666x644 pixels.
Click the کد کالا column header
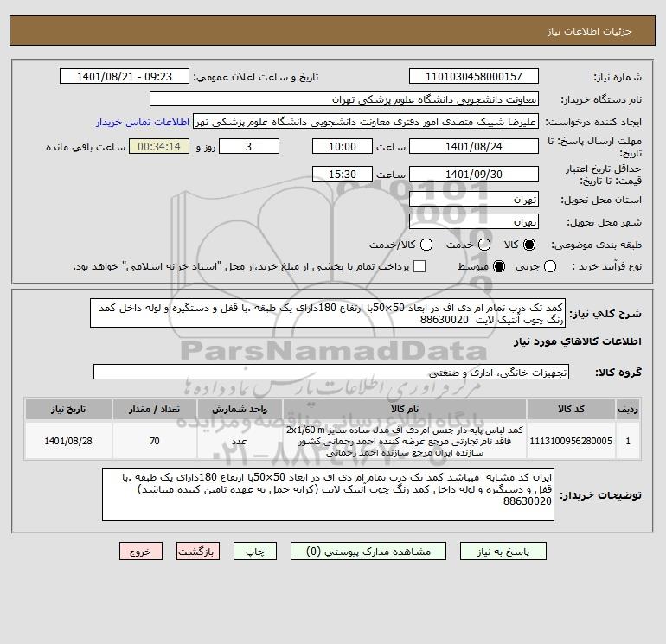571,409
